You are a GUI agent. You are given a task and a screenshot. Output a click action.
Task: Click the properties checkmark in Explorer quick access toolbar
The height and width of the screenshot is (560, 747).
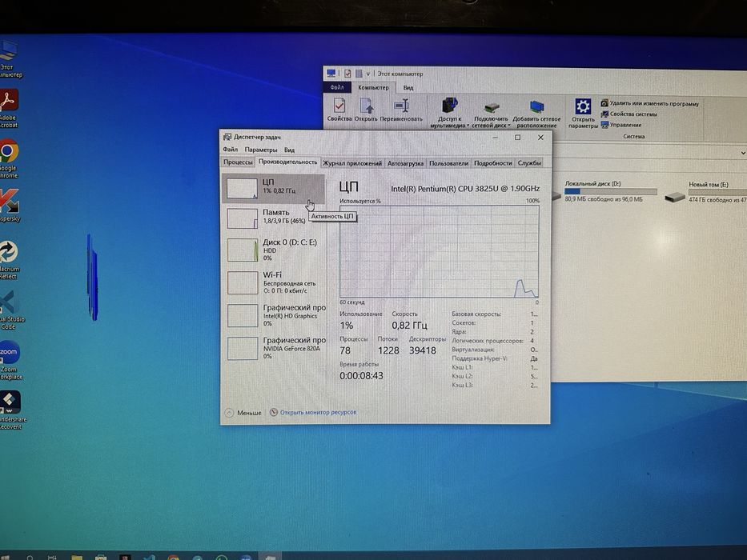(x=347, y=74)
